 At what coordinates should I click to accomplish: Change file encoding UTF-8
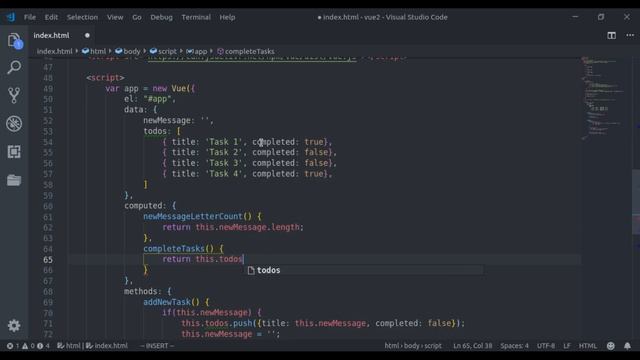(x=546, y=346)
